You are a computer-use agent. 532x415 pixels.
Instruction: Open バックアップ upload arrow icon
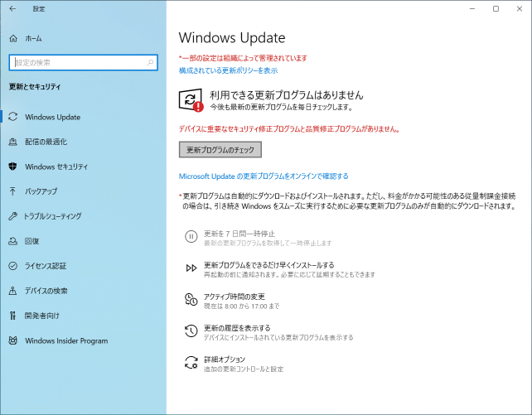click(13, 191)
